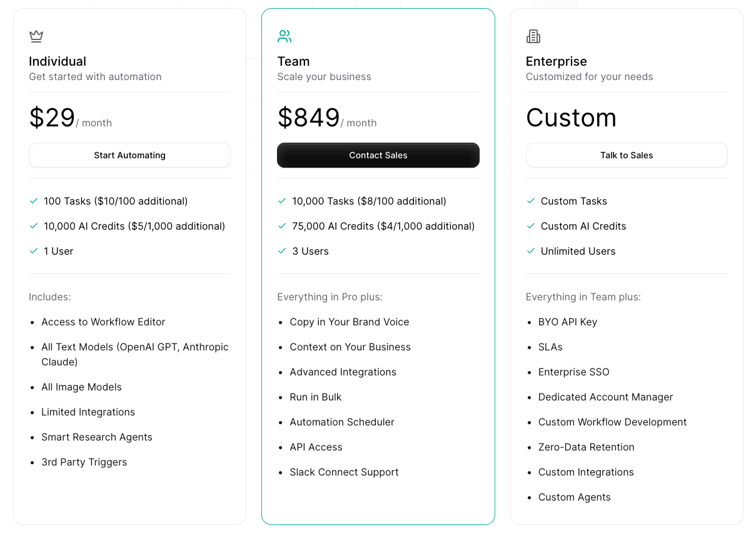Click checkmark next to 10,000 Tasks
This screenshot has width=756, height=540.
coord(282,201)
